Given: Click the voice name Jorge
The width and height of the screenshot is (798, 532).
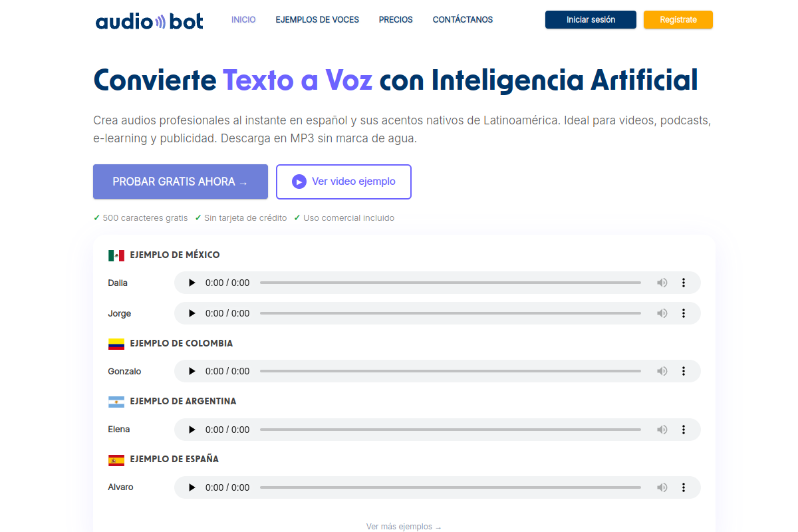Looking at the screenshot, I should 120,313.
